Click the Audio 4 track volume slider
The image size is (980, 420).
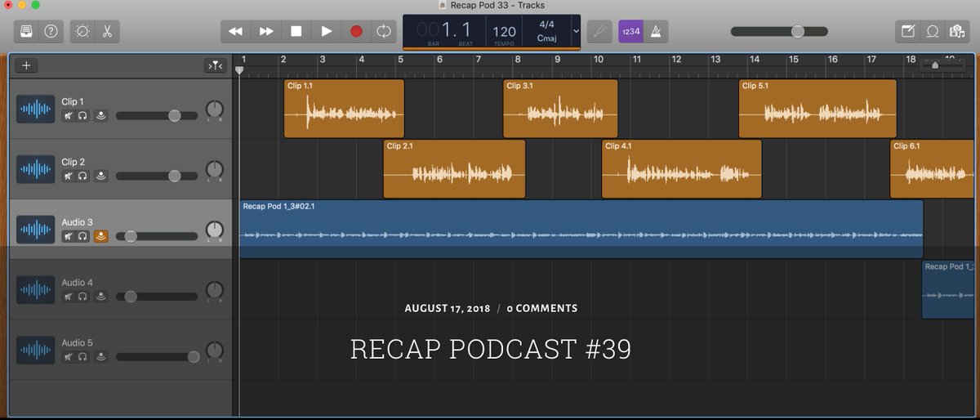point(157,297)
